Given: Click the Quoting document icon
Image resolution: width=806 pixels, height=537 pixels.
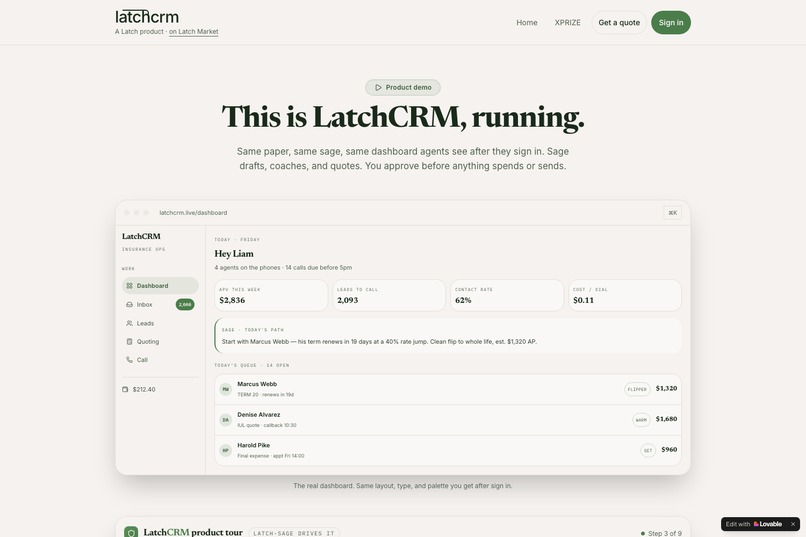Looking at the screenshot, I should tap(130, 342).
